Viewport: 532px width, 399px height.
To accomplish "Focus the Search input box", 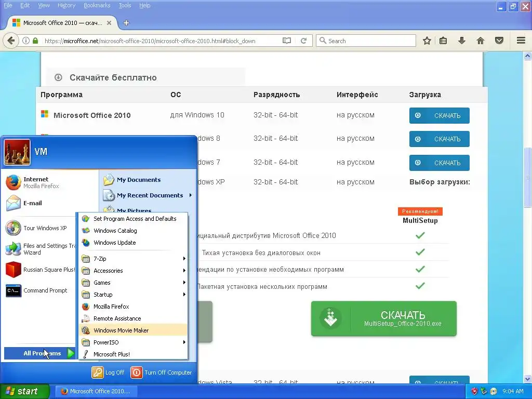I will pos(366,41).
